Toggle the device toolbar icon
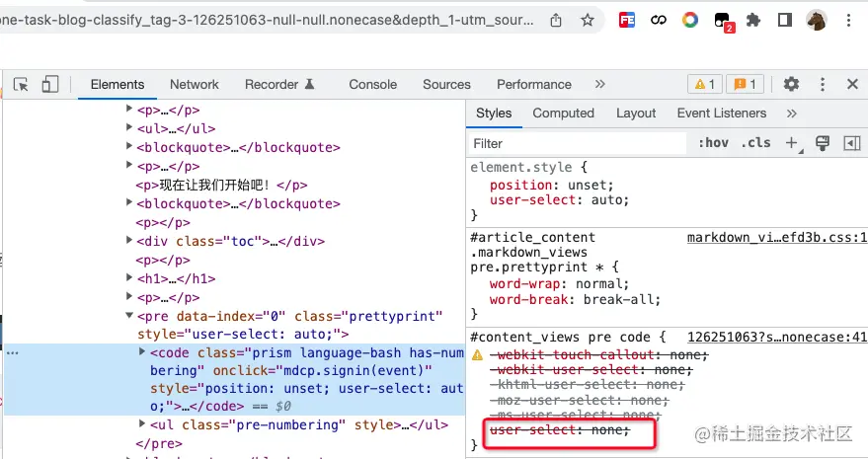 click(49, 85)
